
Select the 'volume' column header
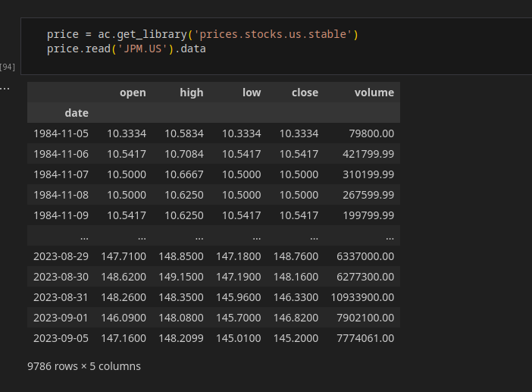(x=374, y=93)
